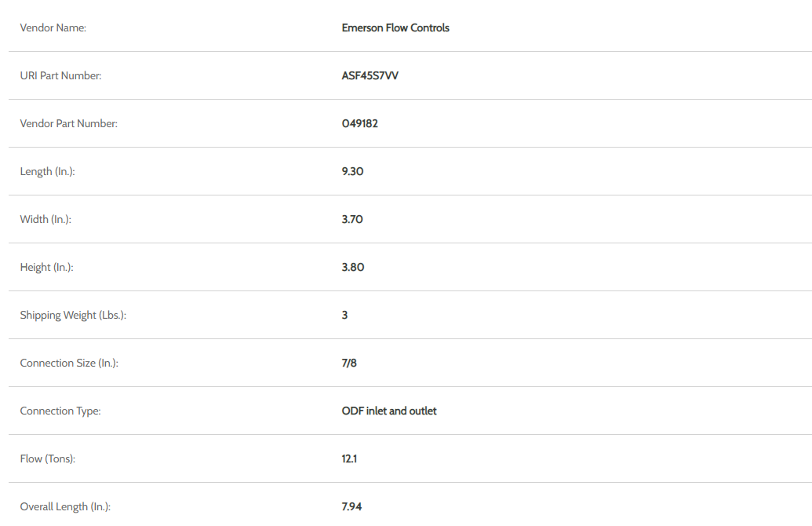The height and width of the screenshot is (526, 812).
Task: Select the 3.70 width value
Action: click(352, 220)
